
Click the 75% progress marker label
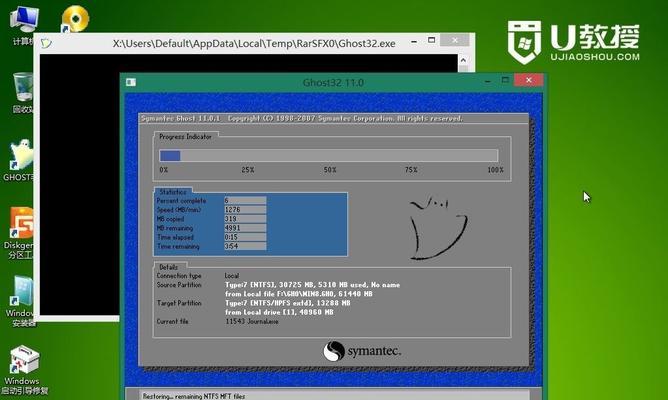[411, 170]
